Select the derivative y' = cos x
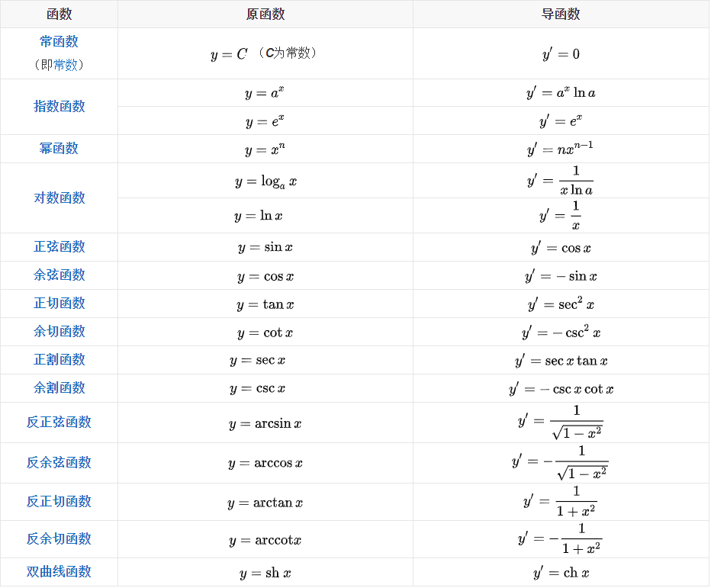The height and width of the screenshot is (588, 711). (x=561, y=248)
